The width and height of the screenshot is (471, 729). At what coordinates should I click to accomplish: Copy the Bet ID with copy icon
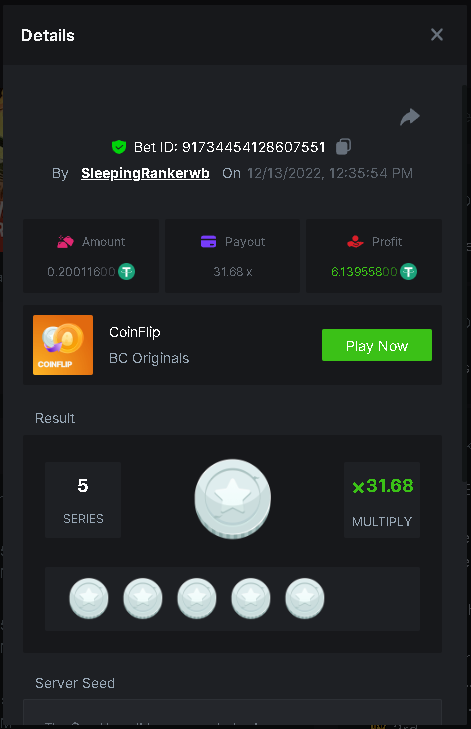343,146
